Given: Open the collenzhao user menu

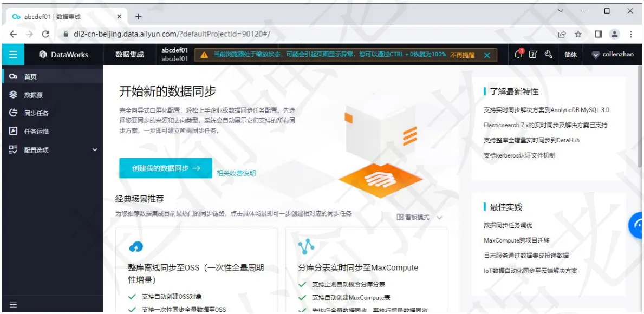Looking at the screenshot, I should 613,55.
